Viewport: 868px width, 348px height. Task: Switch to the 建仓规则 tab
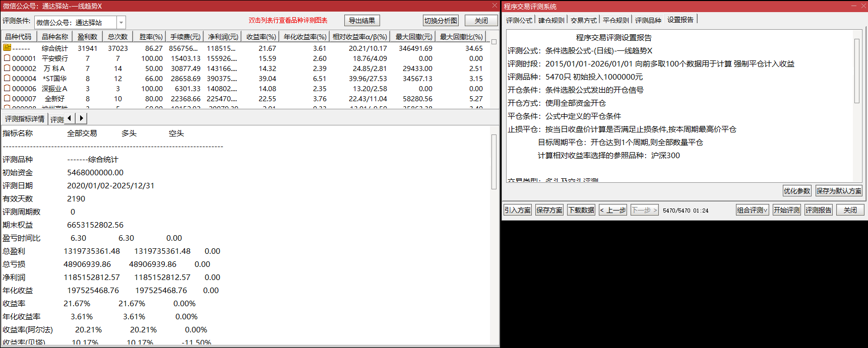click(551, 20)
